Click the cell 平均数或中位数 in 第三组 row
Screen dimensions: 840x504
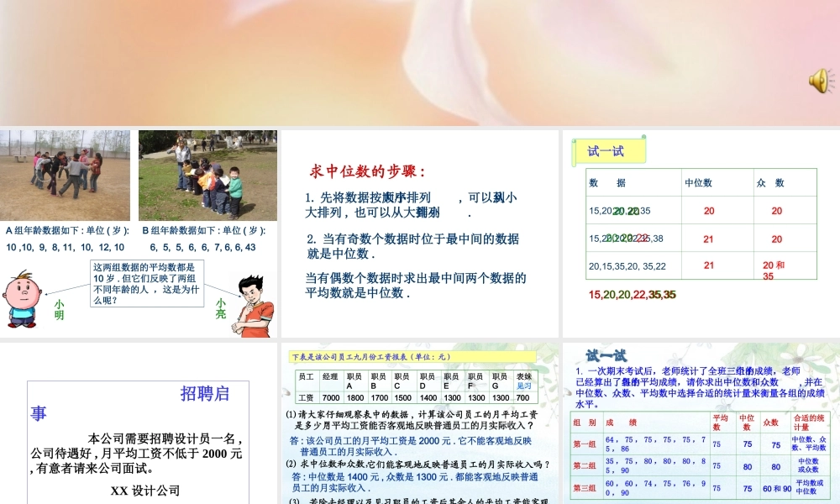pyautogui.click(x=809, y=487)
